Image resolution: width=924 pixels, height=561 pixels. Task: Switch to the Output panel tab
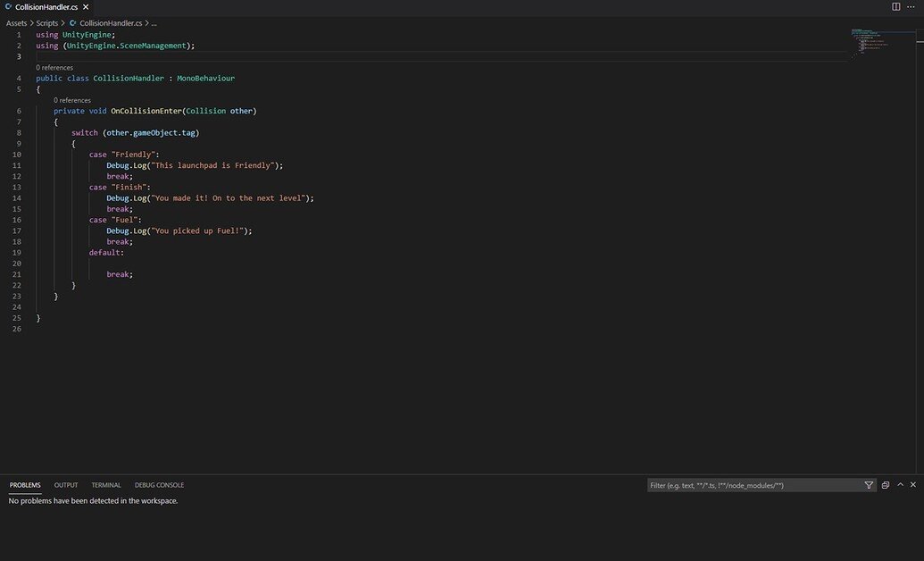click(x=66, y=485)
